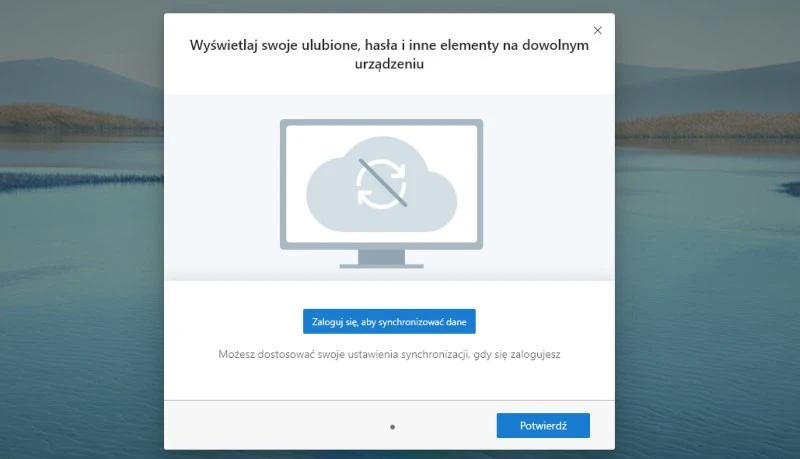Click the word "urządzeniu" in the heading
The image size is (800, 459).
[x=389, y=63]
